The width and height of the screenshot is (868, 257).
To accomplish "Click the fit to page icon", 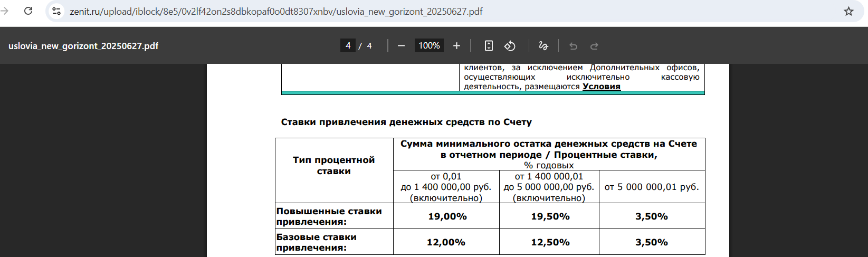I will (x=489, y=46).
